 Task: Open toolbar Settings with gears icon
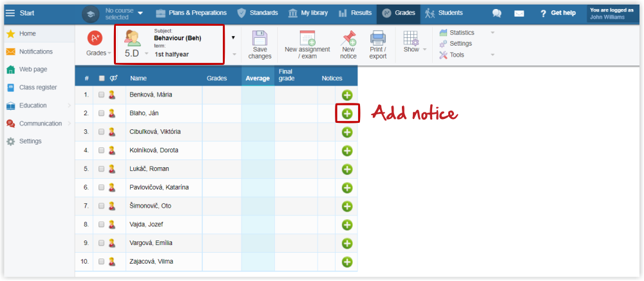pos(455,44)
